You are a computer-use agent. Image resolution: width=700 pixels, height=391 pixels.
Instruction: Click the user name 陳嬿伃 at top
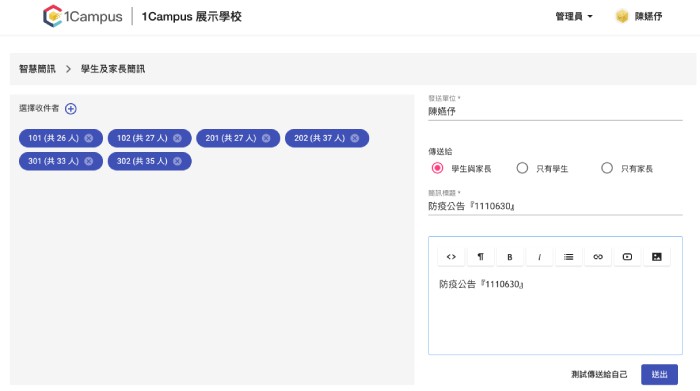(648, 17)
